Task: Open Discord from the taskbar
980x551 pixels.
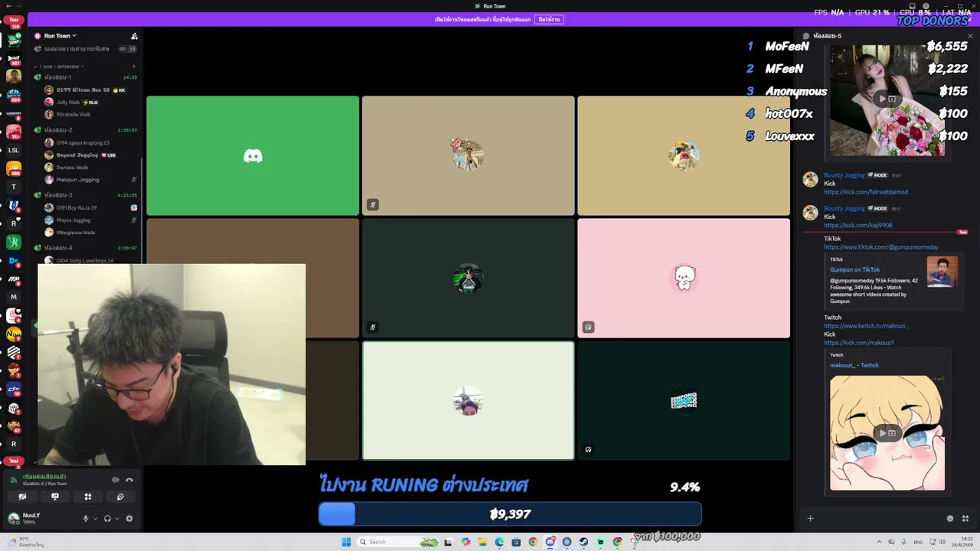Action: click(x=550, y=542)
